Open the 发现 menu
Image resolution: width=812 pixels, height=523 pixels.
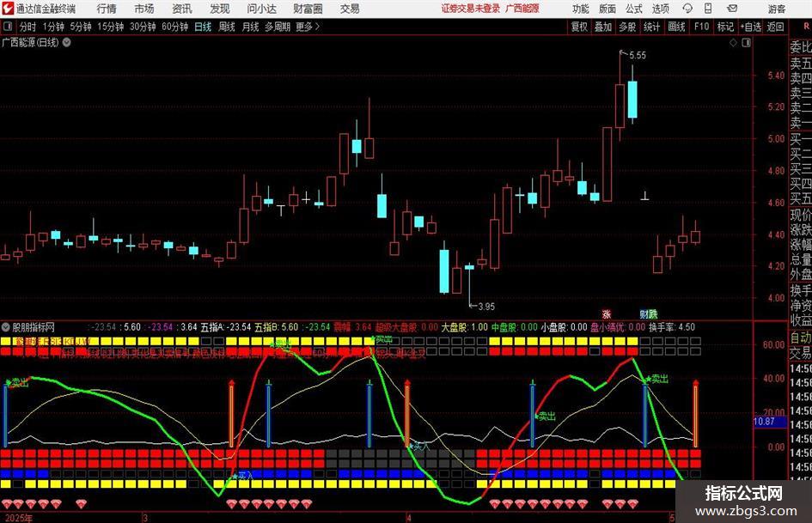[x=220, y=9]
